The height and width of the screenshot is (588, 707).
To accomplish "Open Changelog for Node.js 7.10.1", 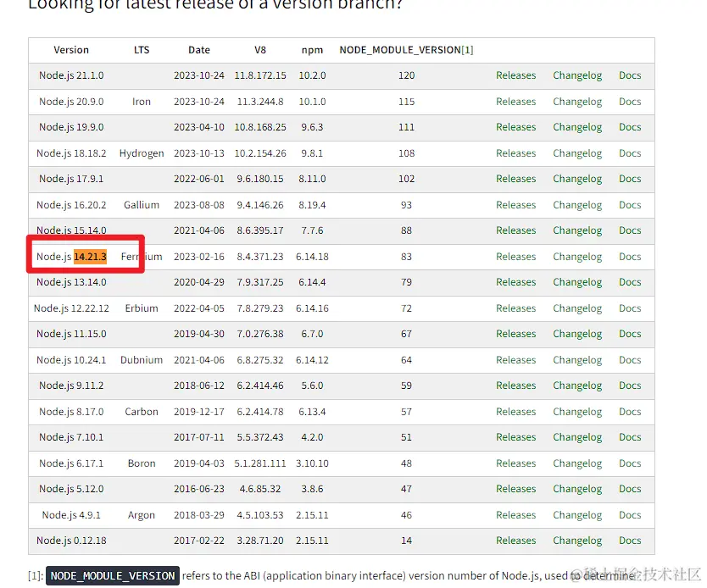I will pos(577,437).
